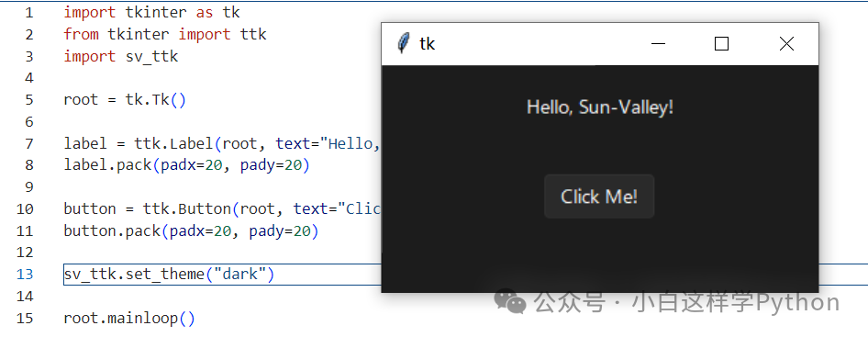Place cursor in sv_ttk.set_theme("dark") line
This screenshot has width=868, height=337.
coord(169,274)
